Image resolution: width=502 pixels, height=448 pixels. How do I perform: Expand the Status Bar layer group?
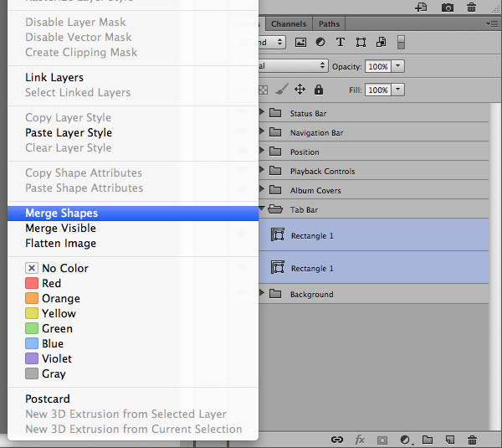[262, 113]
